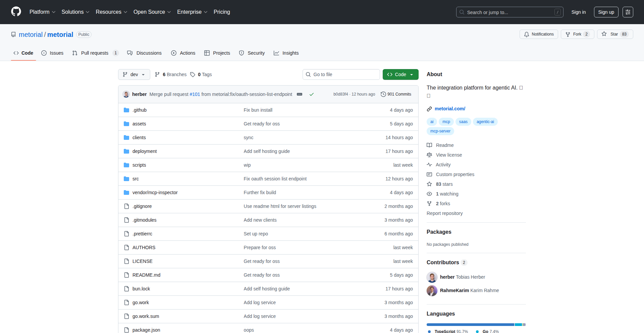Click the Go to file search field
This screenshot has width=644, height=333.
341,74
